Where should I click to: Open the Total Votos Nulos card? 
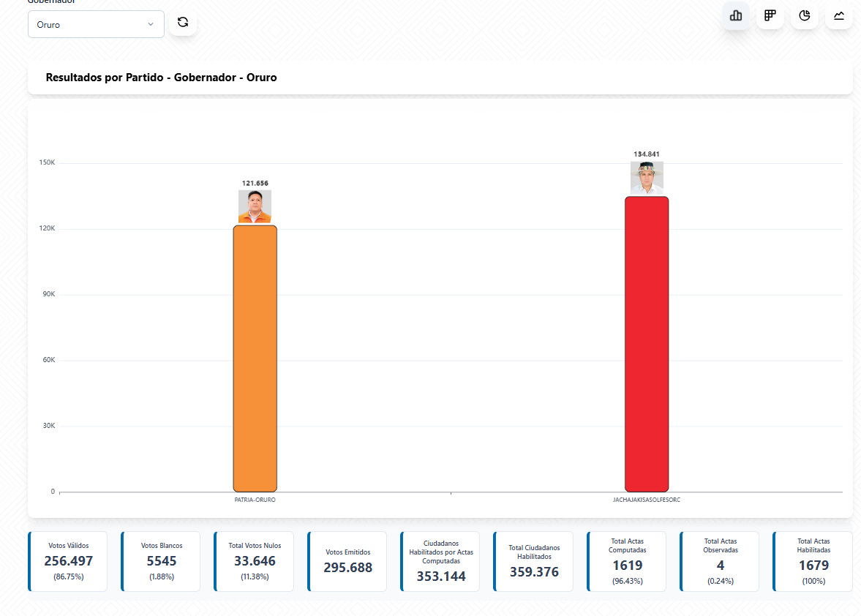[x=254, y=561]
